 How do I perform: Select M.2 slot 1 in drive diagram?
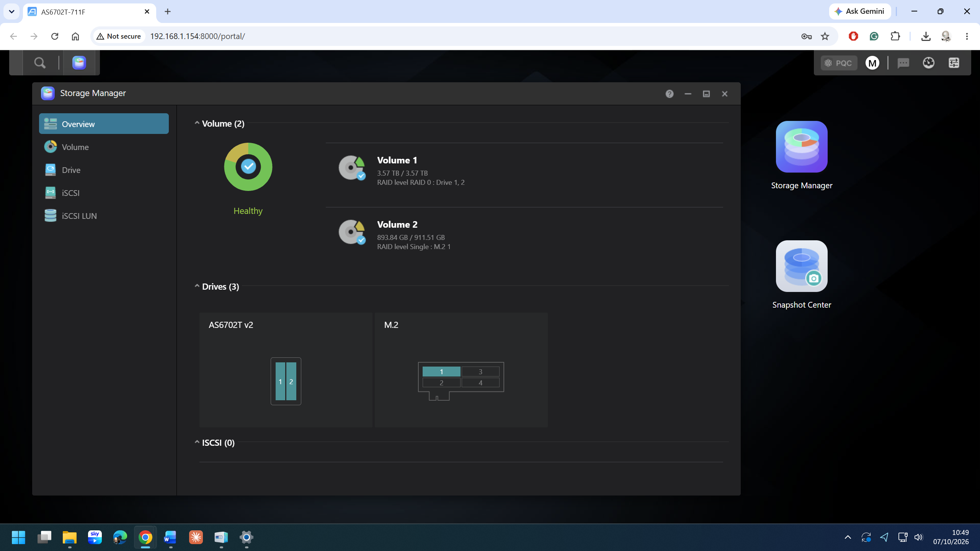(x=441, y=372)
